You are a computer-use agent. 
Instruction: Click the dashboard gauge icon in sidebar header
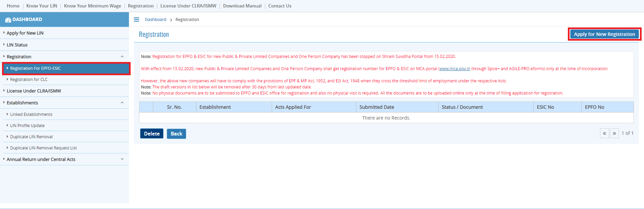pyautogui.click(x=8, y=20)
